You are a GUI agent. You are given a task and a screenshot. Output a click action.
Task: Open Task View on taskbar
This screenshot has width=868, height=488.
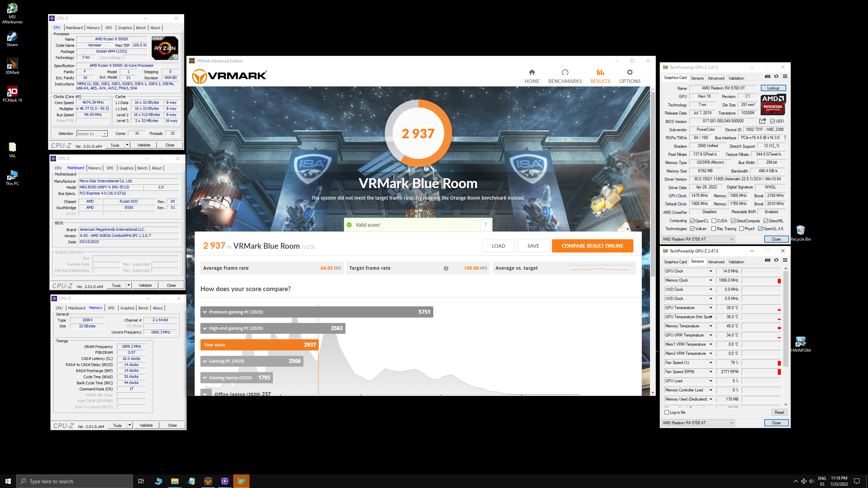[141, 481]
